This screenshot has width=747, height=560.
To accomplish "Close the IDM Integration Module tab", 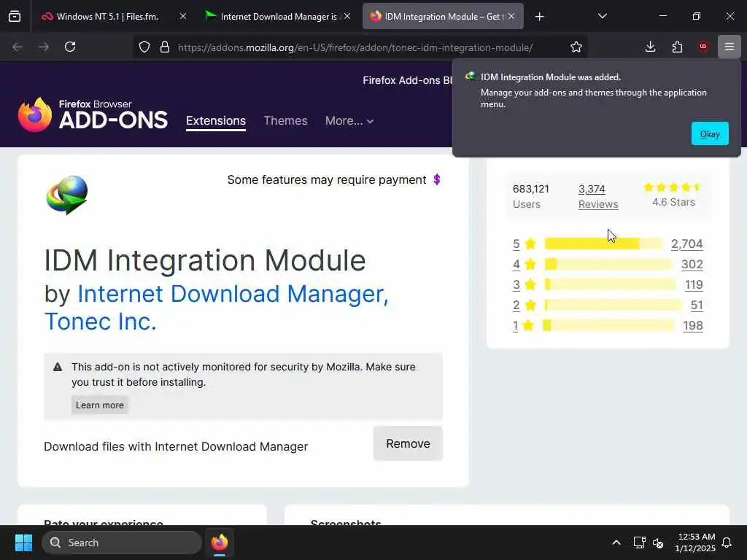I will [511, 16].
